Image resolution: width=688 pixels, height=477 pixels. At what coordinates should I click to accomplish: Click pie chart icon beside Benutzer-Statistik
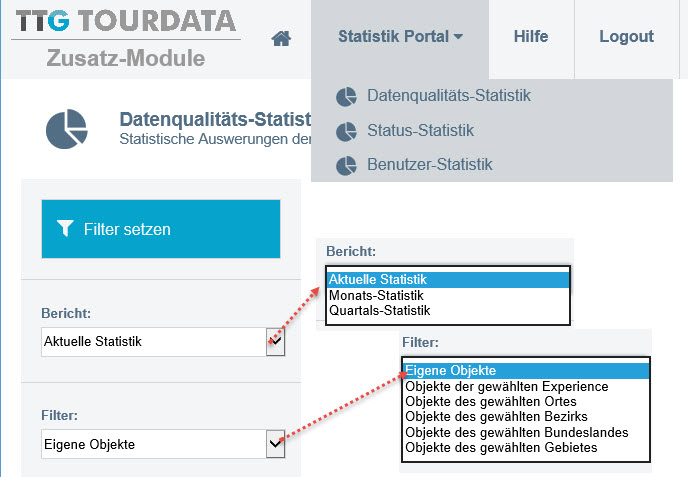click(x=346, y=166)
